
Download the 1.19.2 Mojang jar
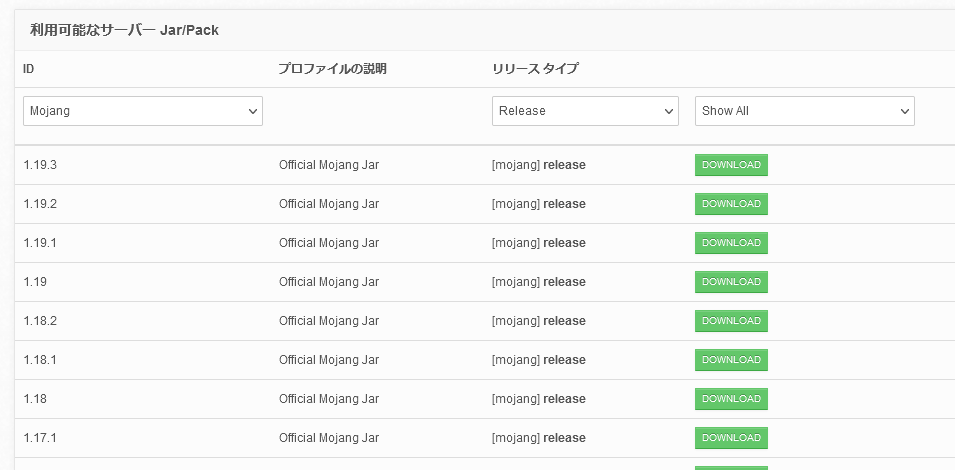(731, 204)
